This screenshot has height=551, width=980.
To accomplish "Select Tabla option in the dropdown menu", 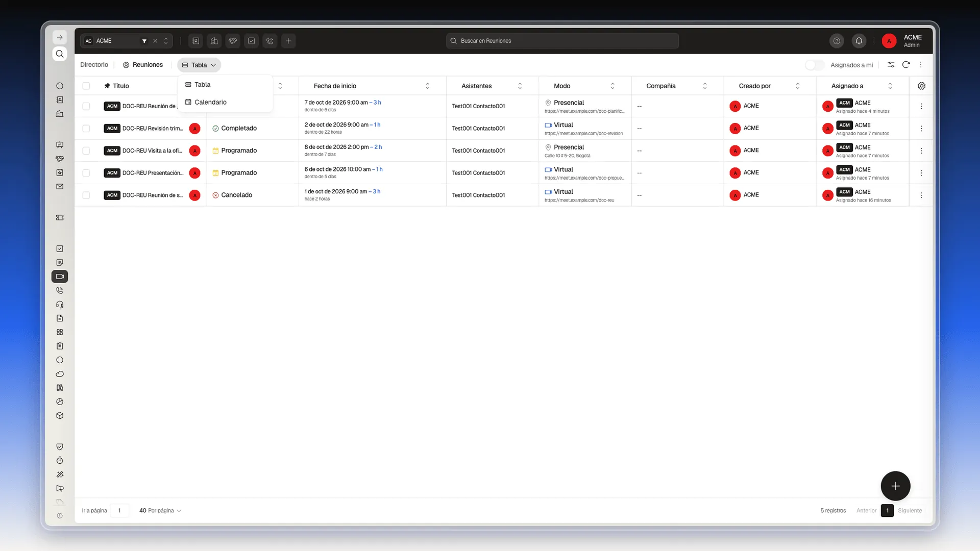I will (225, 85).
